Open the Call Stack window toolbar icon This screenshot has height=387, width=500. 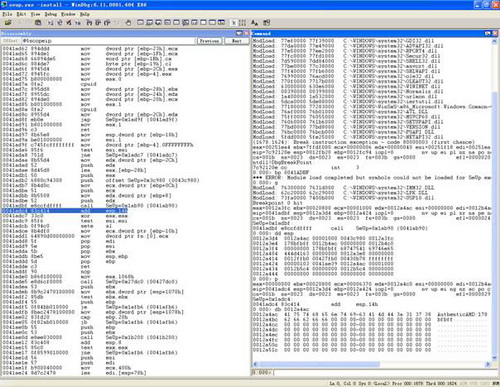185,23
